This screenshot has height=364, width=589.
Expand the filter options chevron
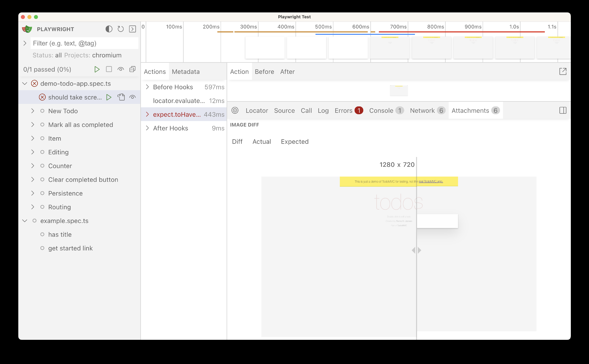[x=25, y=43]
